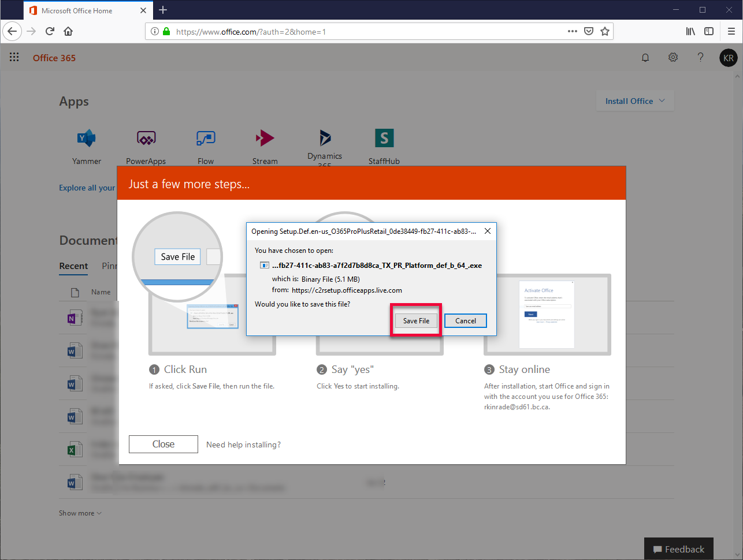743x560 pixels.
Task: Cancel the file download dialog
Action: coord(466,321)
